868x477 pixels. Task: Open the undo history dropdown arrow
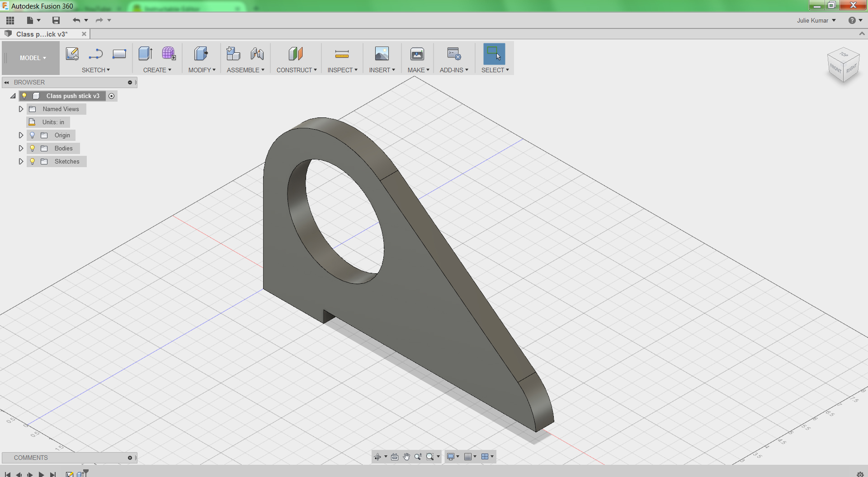tap(86, 20)
